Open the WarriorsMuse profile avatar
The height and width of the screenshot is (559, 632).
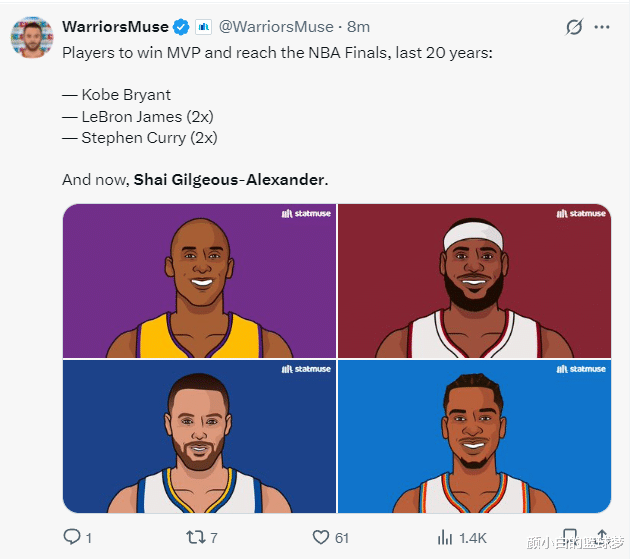[x=32, y=37]
